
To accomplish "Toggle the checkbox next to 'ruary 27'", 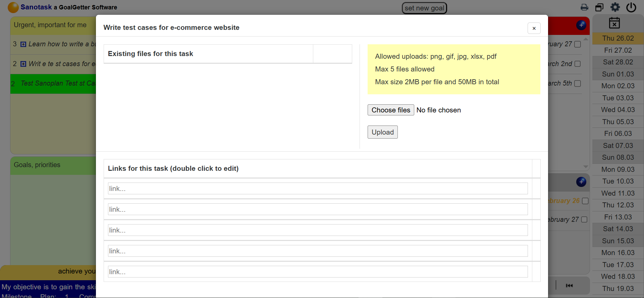I will [578, 44].
